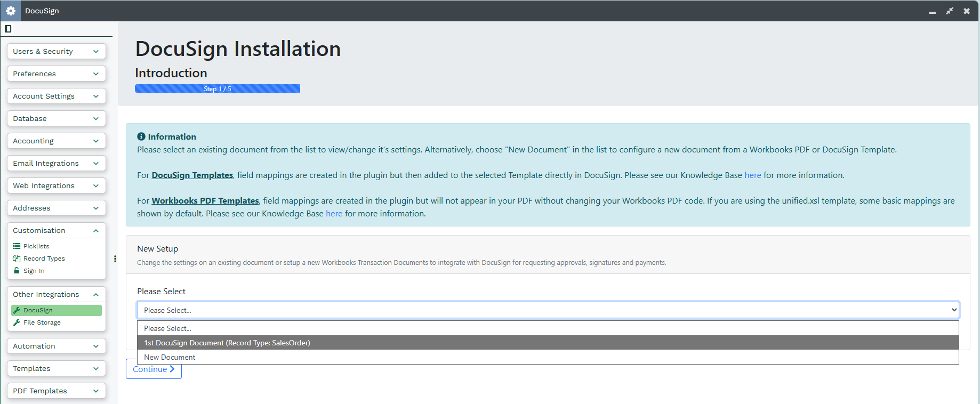
Task: Click 'here' link for DocuSign Templates info
Action: pyautogui.click(x=753, y=175)
